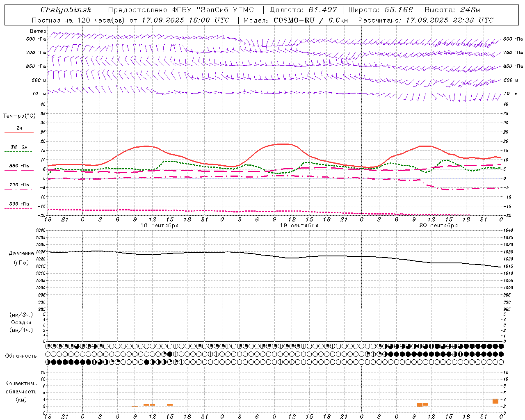This screenshot has height=420, width=525.
Task: Click the "Тем-ра(°C)" temperature legend title
Action: (x=19, y=116)
